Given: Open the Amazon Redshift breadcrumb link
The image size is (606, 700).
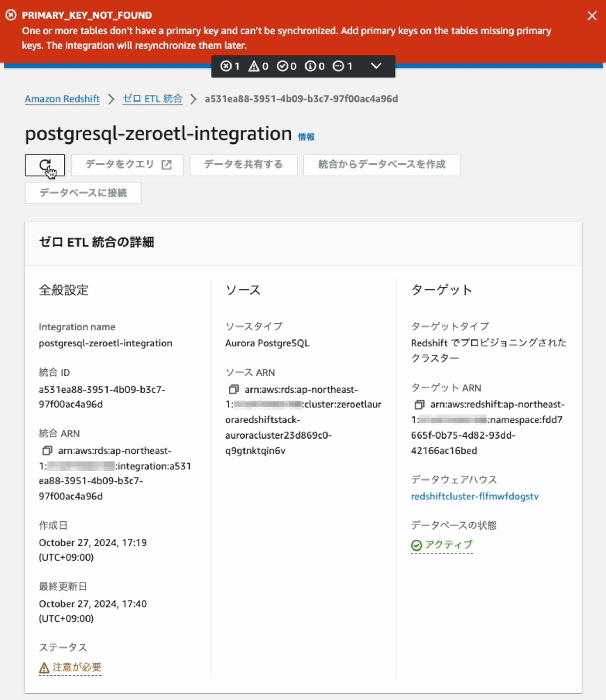Looking at the screenshot, I should click(62, 99).
